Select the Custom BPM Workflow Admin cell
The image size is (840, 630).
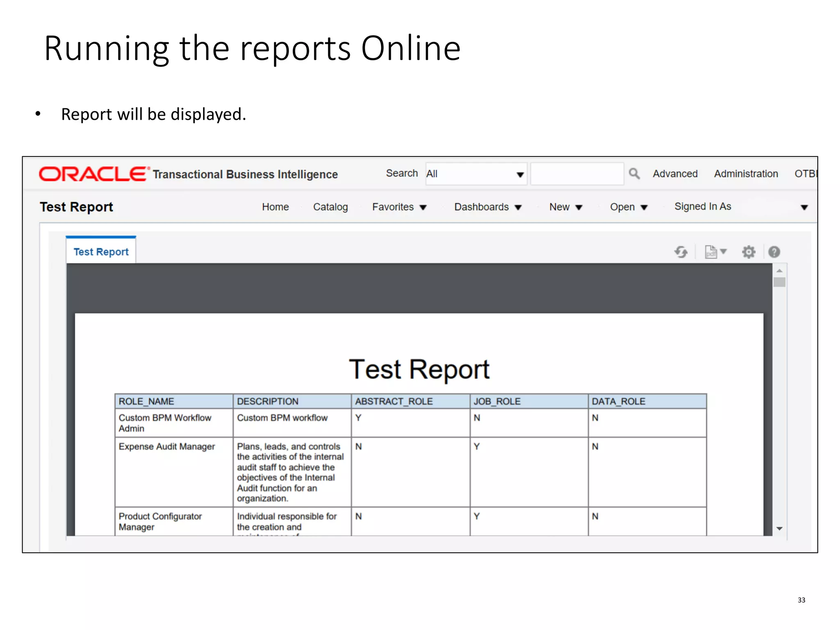[174, 423]
